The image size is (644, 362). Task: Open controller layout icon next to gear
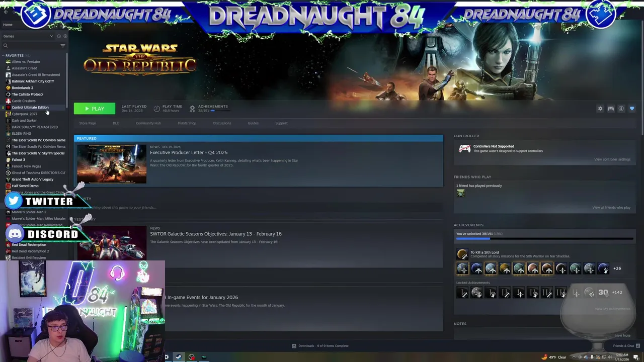point(610,109)
